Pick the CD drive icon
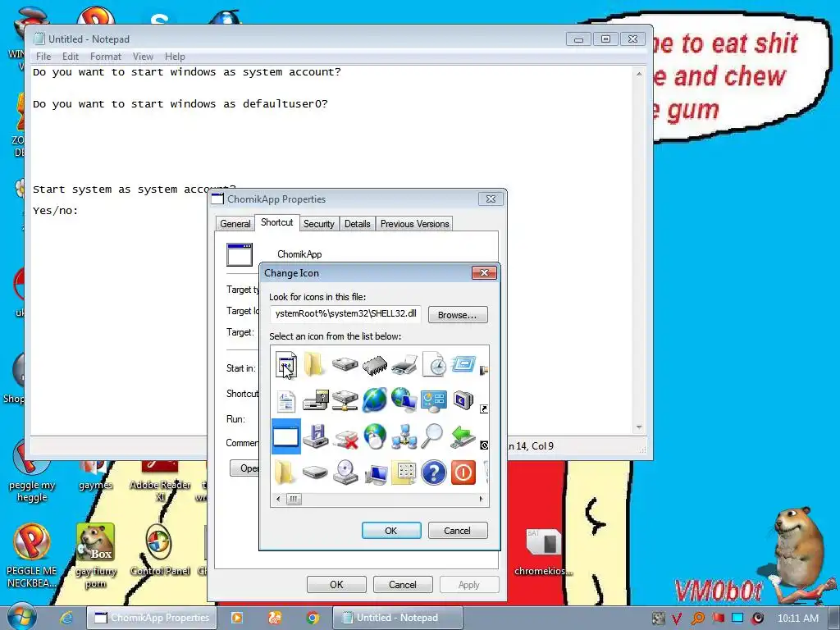The height and width of the screenshot is (630, 840). (x=345, y=472)
